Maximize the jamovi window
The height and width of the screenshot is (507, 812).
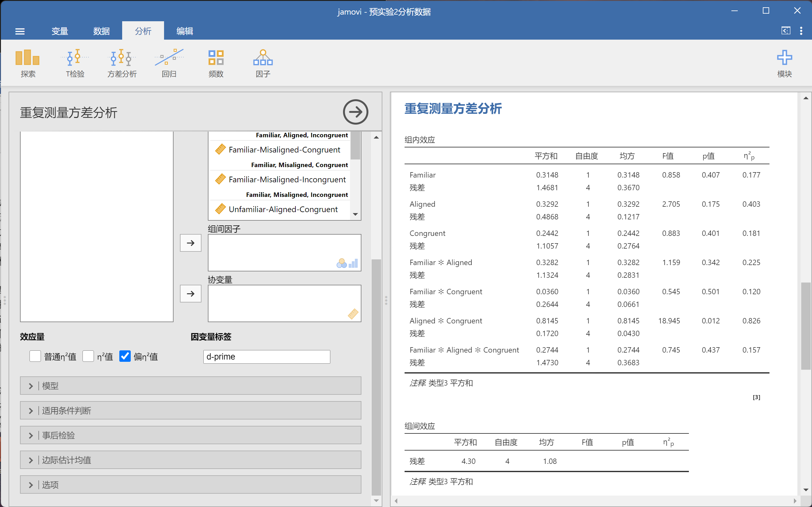(766, 11)
